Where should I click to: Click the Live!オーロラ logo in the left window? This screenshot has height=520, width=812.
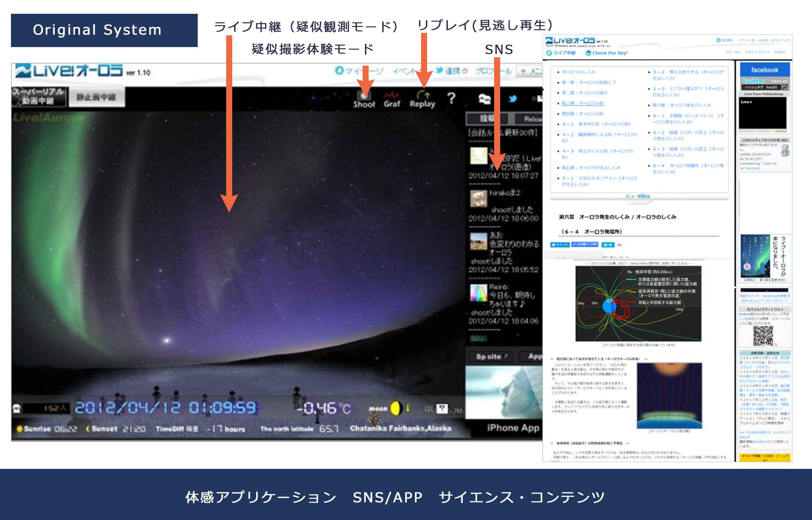pos(69,71)
